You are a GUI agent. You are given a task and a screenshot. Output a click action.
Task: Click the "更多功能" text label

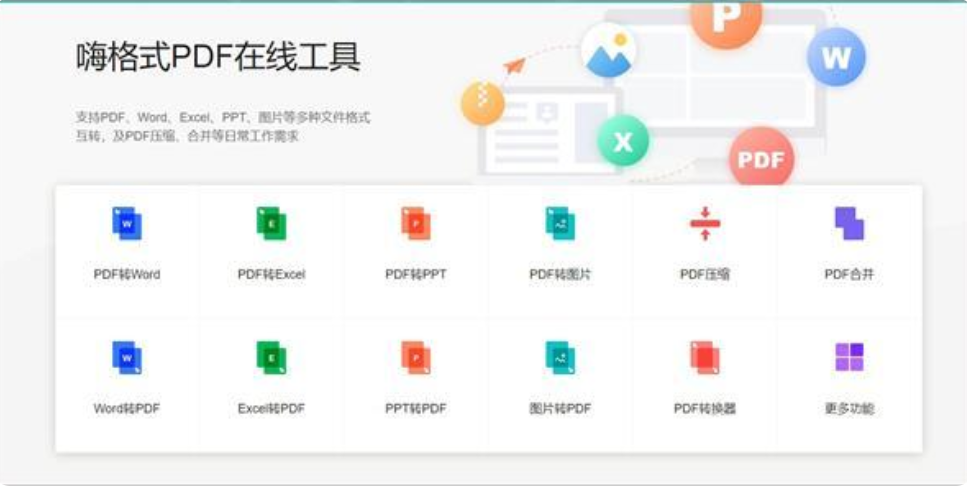pyautogui.click(x=849, y=408)
